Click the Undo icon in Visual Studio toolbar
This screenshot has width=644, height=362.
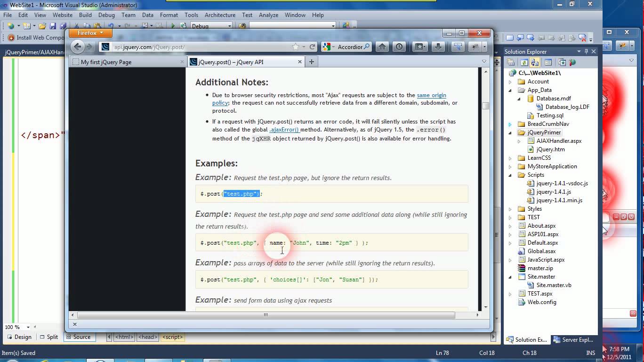111,26
